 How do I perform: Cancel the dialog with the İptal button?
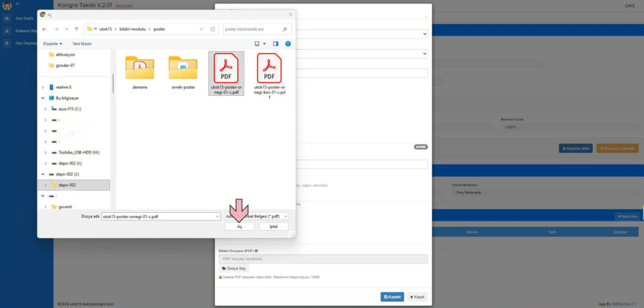coord(273,227)
